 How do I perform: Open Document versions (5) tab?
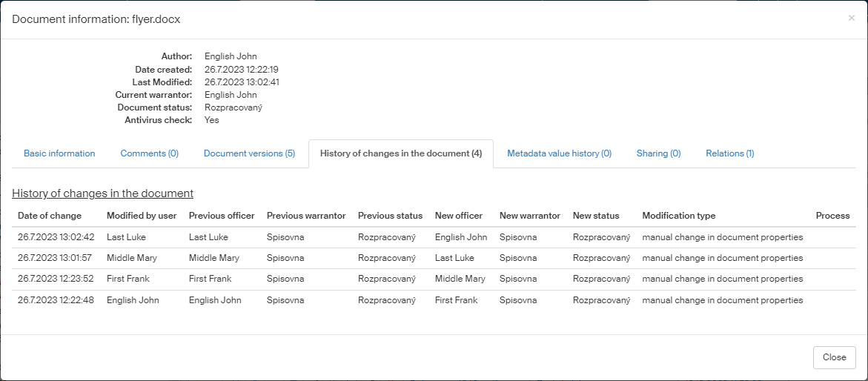coord(249,153)
